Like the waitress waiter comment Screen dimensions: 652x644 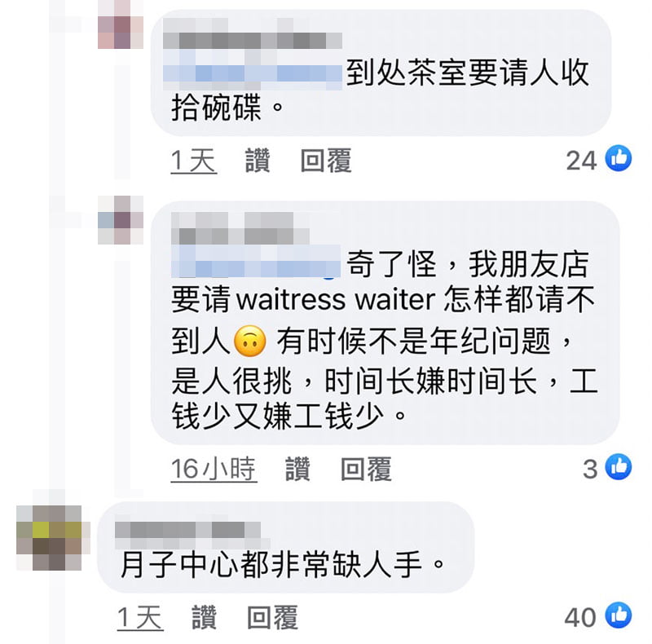(x=297, y=469)
